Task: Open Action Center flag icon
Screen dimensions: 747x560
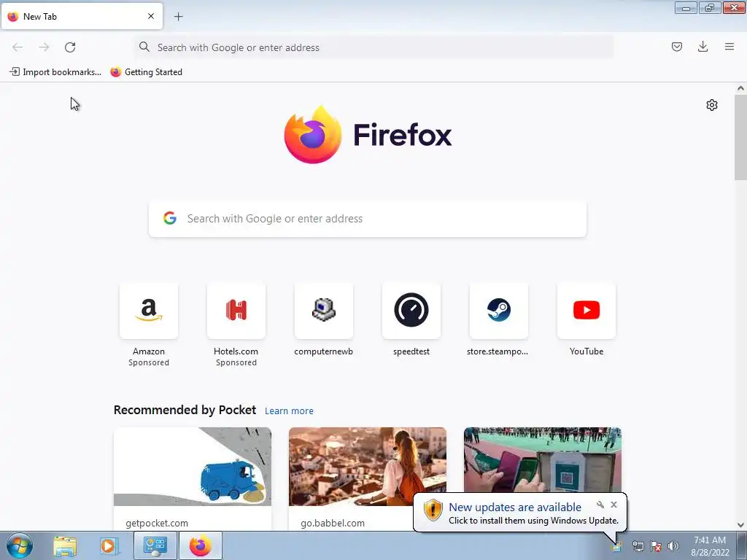Action: coord(656,547)
